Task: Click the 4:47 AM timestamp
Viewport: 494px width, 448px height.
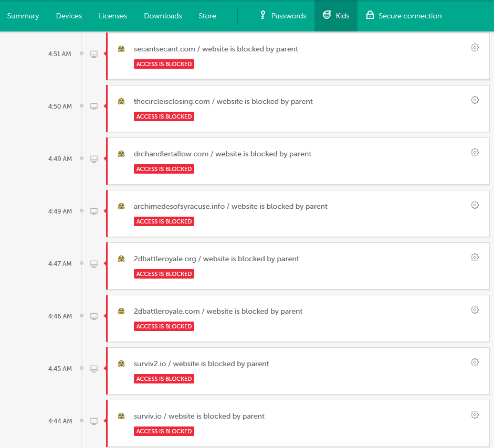Action: 60,264
